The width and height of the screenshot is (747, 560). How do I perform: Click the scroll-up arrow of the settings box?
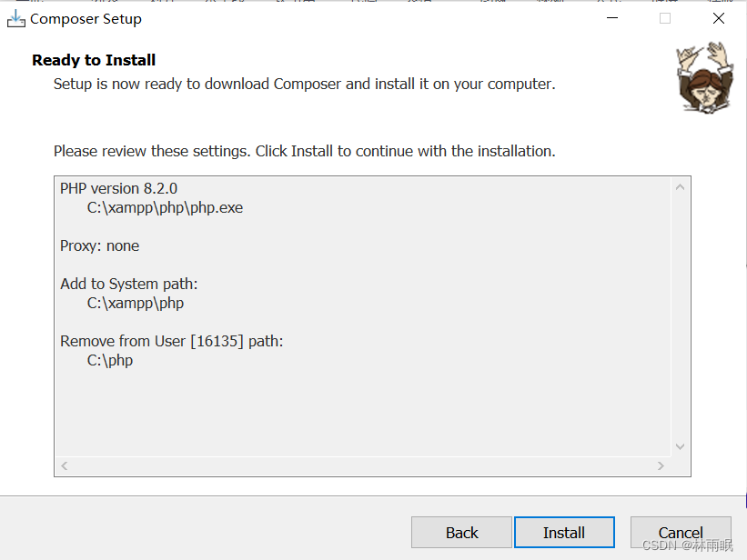tap(680, 185)
